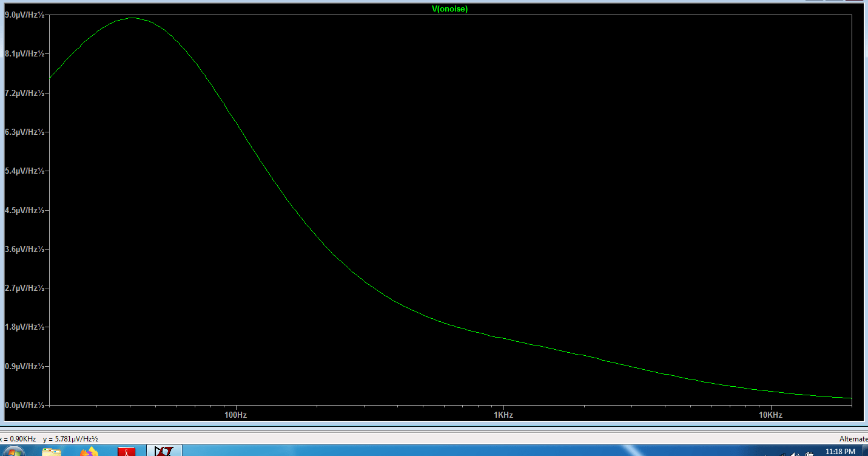Click the 100Hz frequency axis label
Screen dimensions: 868x456
(235, 415)
